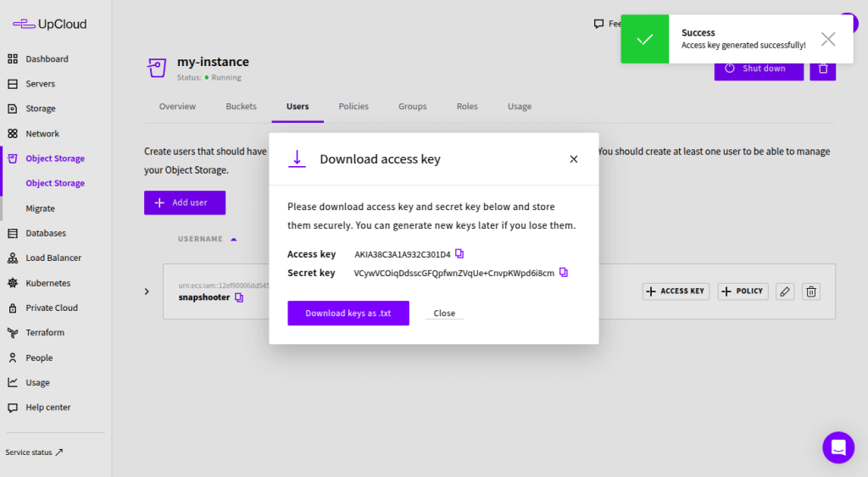
Task: Click Download keys as .txt
Action: pos(348,313)
